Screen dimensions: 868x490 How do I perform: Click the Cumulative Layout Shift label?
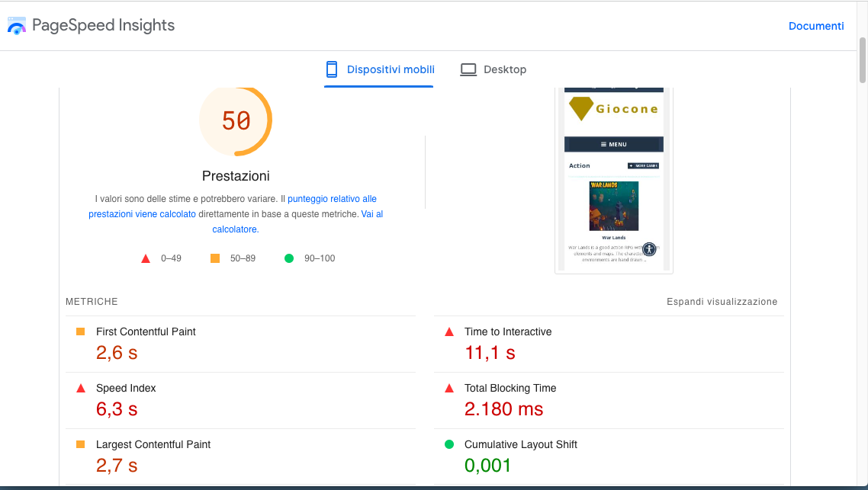pyautogui.click(x=521, y=444)
